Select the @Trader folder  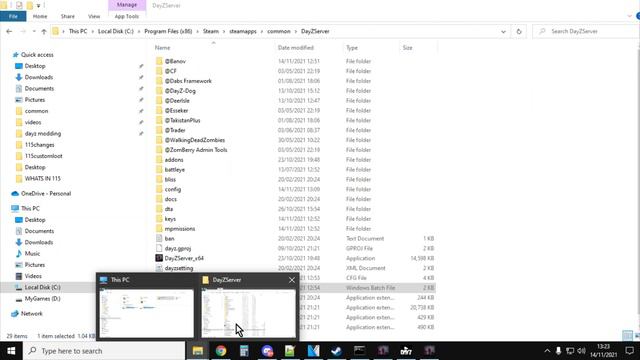point(175,130)
